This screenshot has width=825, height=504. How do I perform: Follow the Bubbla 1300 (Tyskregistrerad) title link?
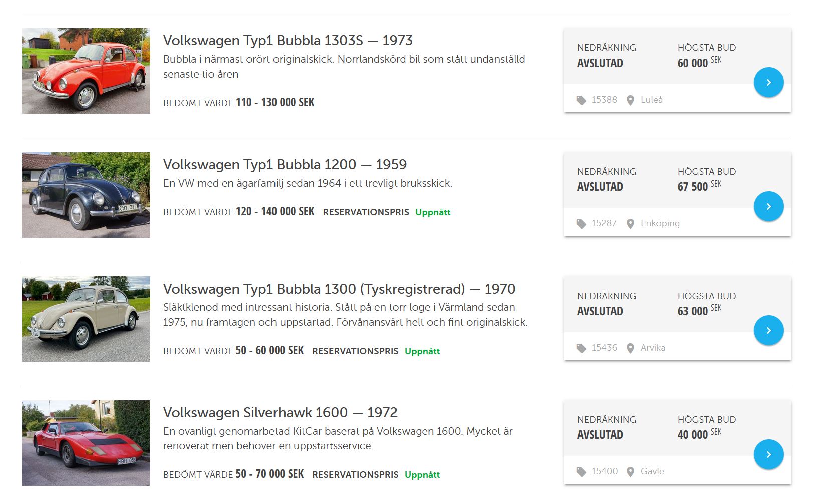click(339, 289)
